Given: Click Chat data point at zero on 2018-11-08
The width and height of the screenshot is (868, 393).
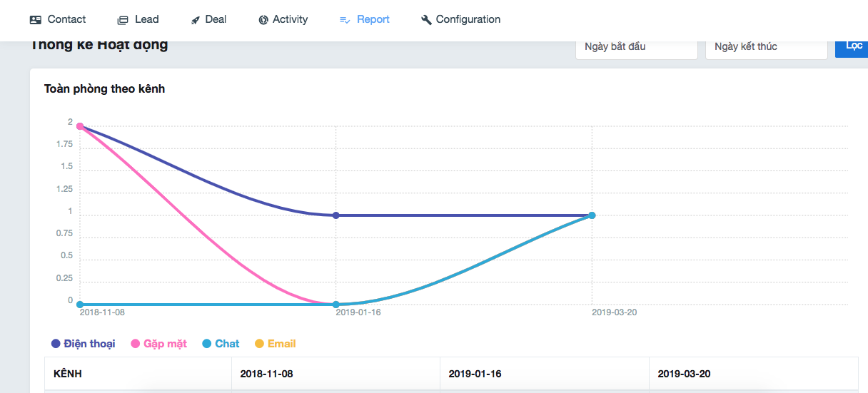Looking at the screenshot, I should tap(80, 305).
